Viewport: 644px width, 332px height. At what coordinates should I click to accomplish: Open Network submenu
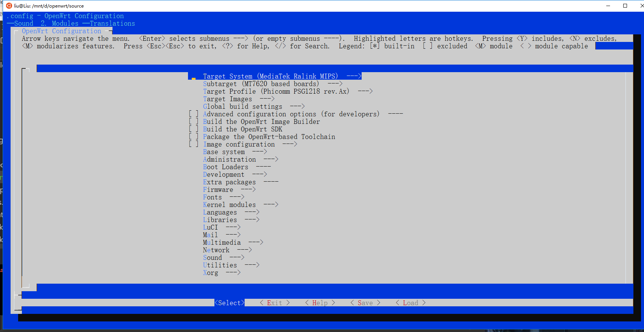227,250
